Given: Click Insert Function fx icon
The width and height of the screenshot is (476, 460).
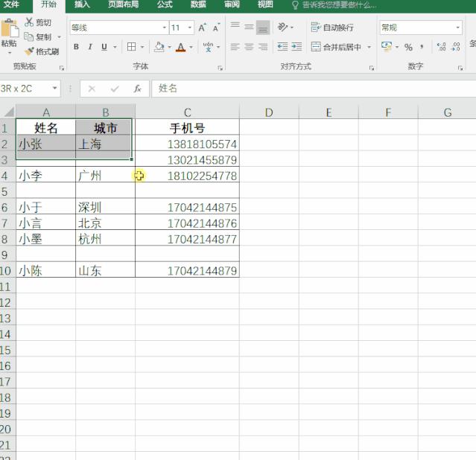Looking at the screenshot, I should [138, 89].
